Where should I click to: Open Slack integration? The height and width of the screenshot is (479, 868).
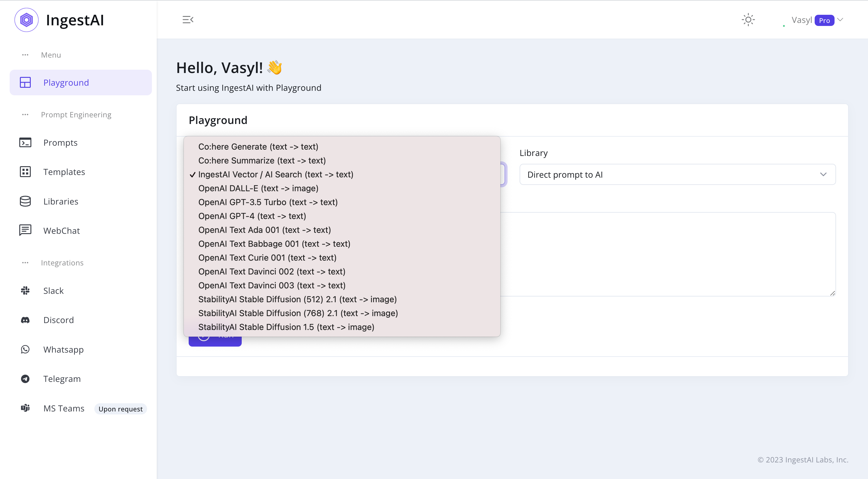(x=53, y=290)
